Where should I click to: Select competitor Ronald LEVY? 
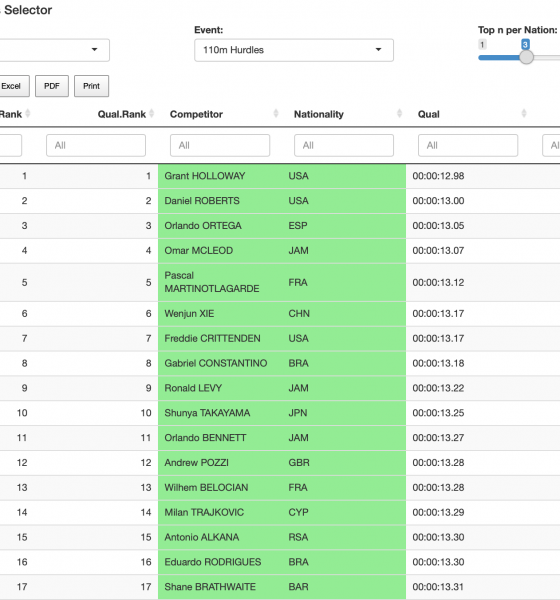[x=193, y=388]
